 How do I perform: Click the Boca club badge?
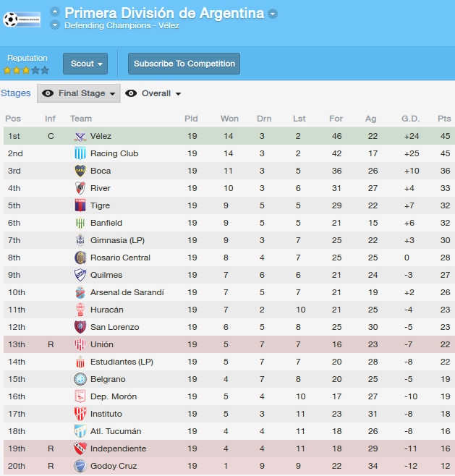pos(80,171)
